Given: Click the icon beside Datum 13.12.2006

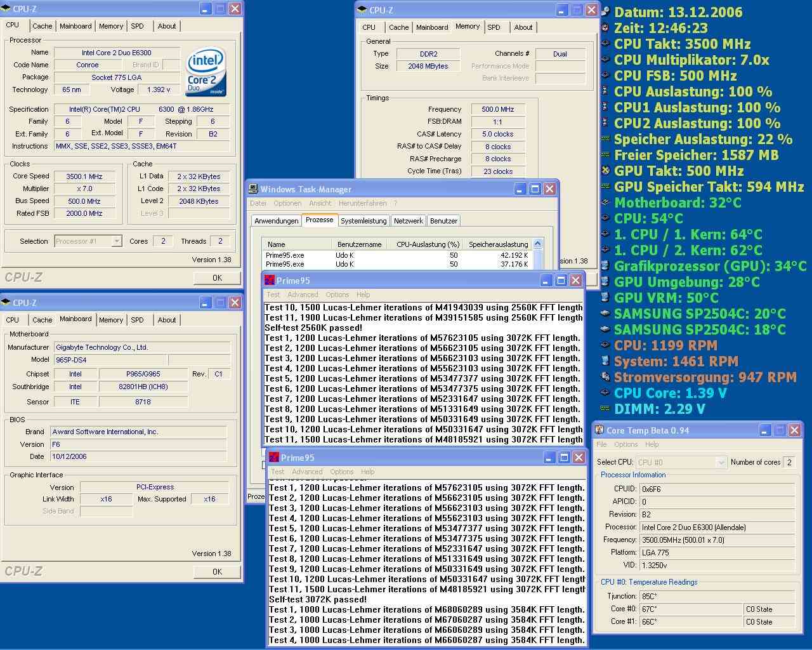Looking at the screenshot, I should point(605,11).
